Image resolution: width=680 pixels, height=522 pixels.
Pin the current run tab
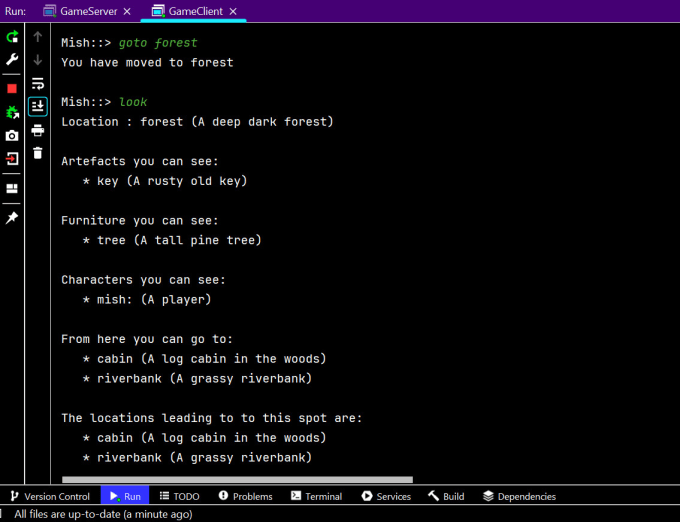pyautogui.click(x=12, y=218)
